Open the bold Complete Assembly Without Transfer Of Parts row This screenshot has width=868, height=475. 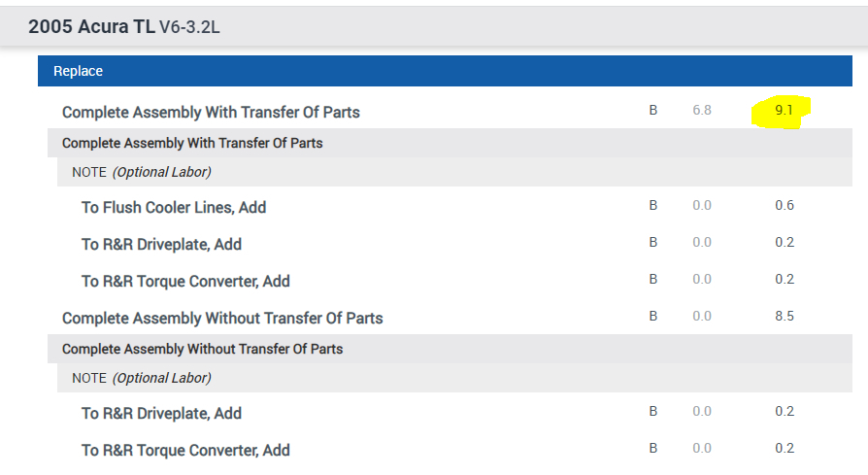coord(222,318)
